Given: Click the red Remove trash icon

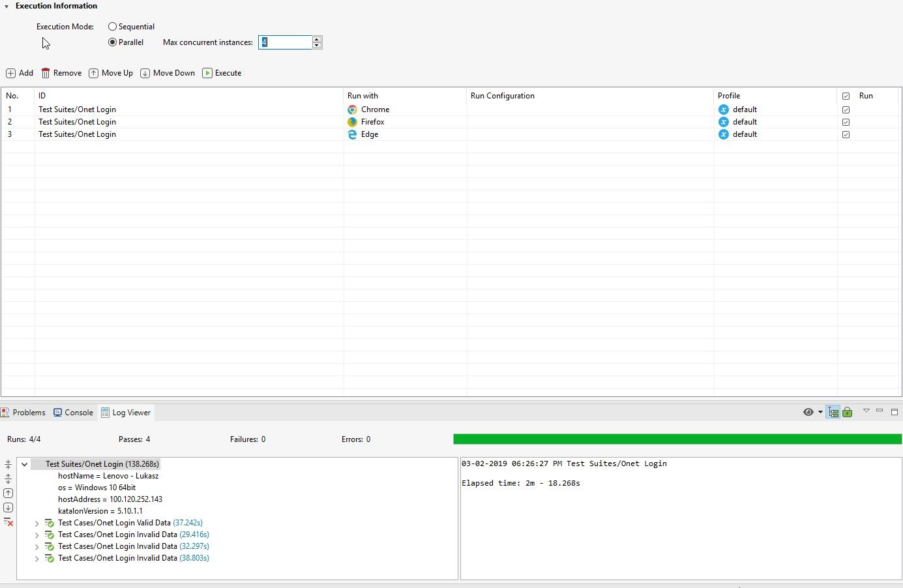Looking at the screenshot, I should pyautogui.click(x=46, y=73).
